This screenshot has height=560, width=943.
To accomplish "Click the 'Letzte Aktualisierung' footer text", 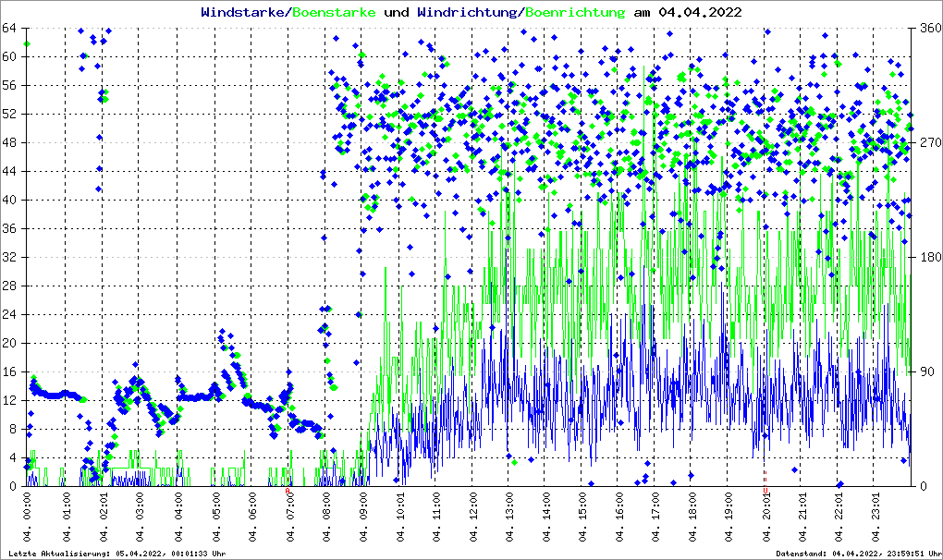I will click(x=116, y=553).
